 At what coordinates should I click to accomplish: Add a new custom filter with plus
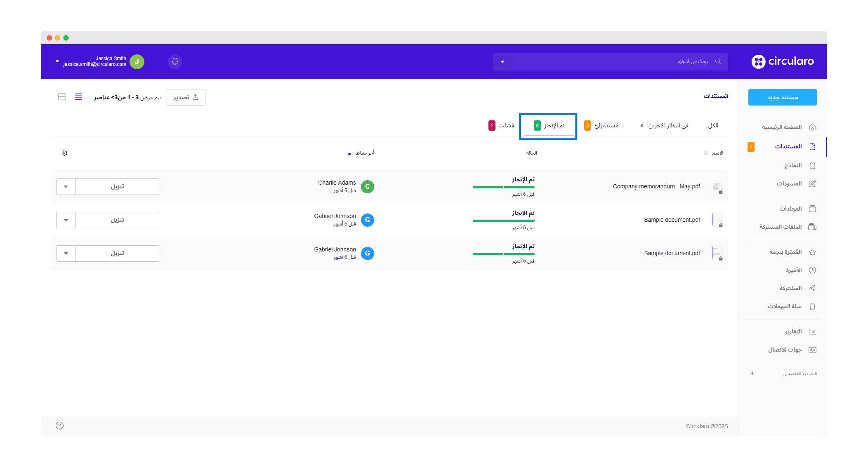752,373
